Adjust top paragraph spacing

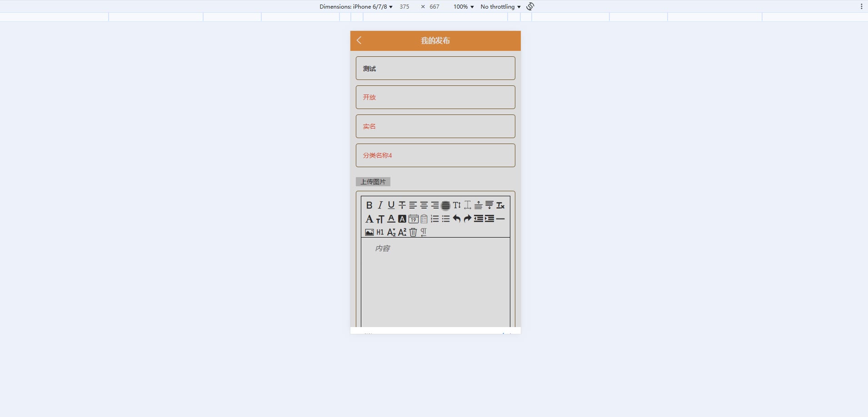[x=479, y=205]
